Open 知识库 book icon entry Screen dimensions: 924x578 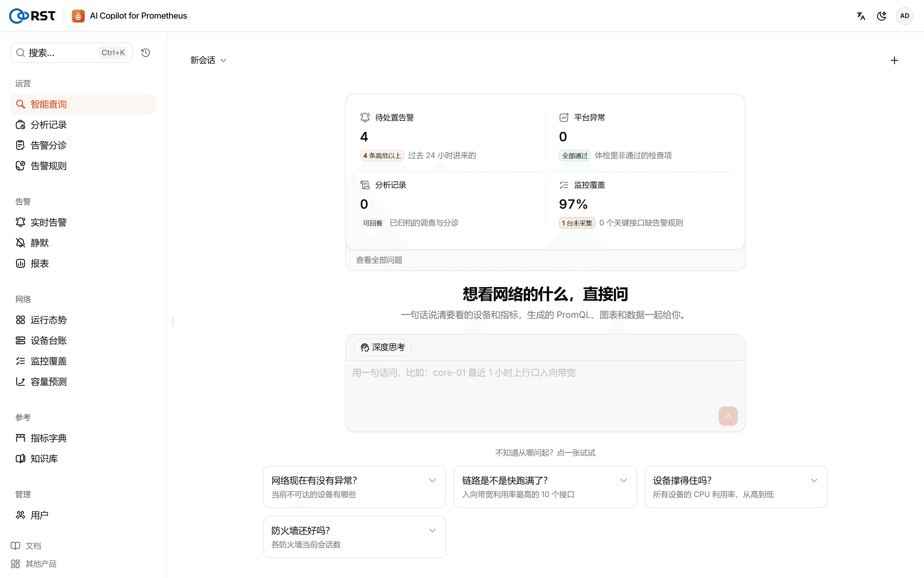(83, 459)
